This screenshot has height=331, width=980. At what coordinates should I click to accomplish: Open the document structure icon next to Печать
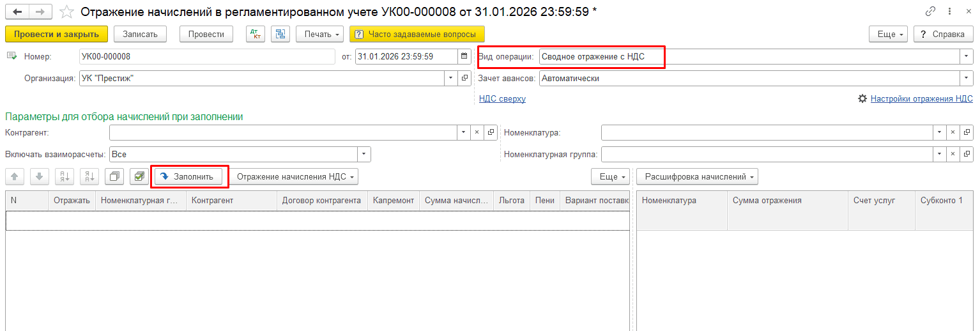[280, 34]
